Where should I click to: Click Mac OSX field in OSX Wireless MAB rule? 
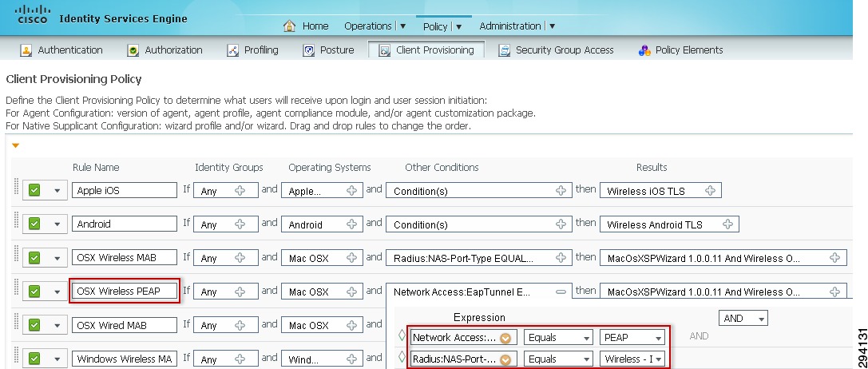[x=322, y=258]
